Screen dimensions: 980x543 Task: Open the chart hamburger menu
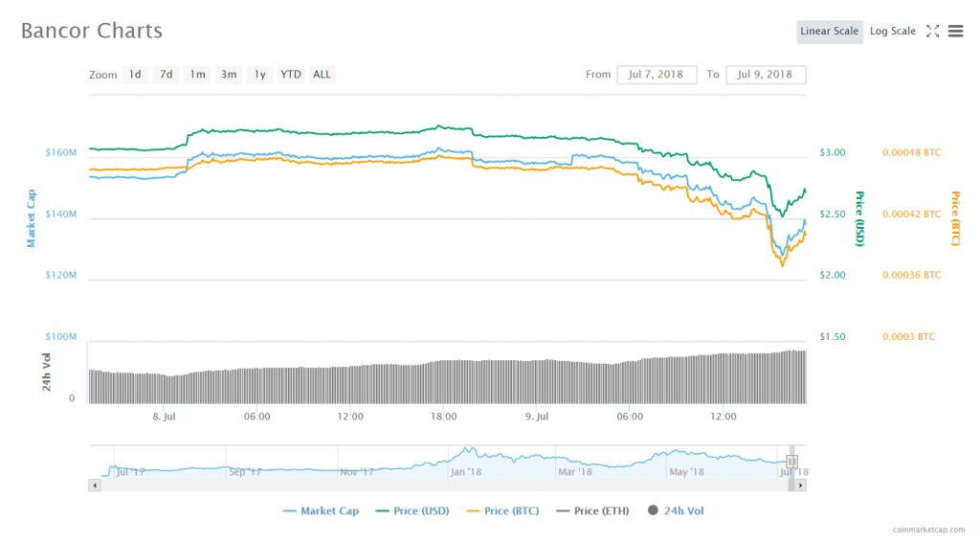956,32
